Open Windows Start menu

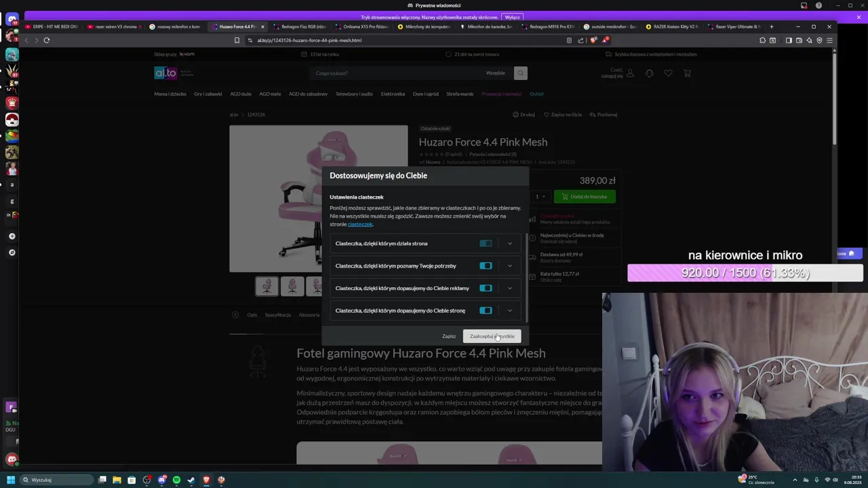pyautogui.click(x=12, y=480)
